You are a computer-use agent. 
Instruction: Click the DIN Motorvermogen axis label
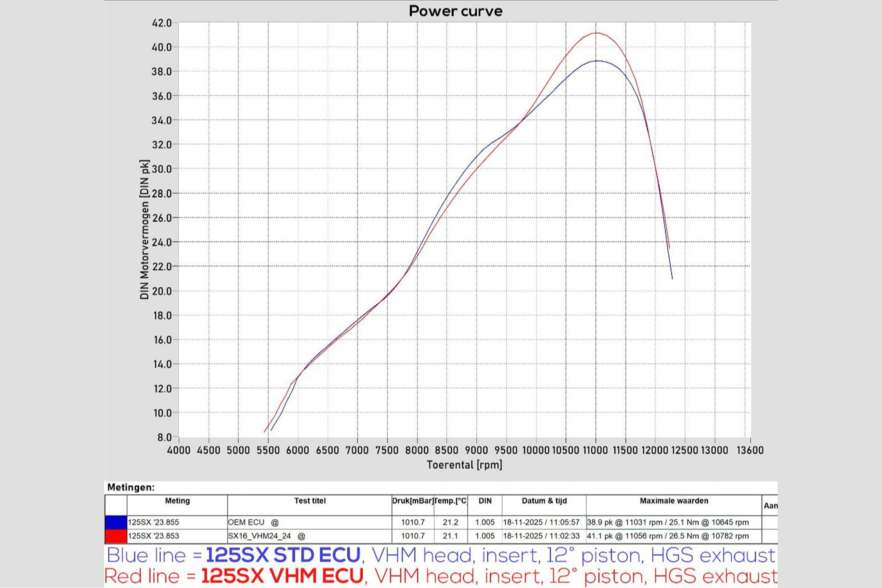144,229
